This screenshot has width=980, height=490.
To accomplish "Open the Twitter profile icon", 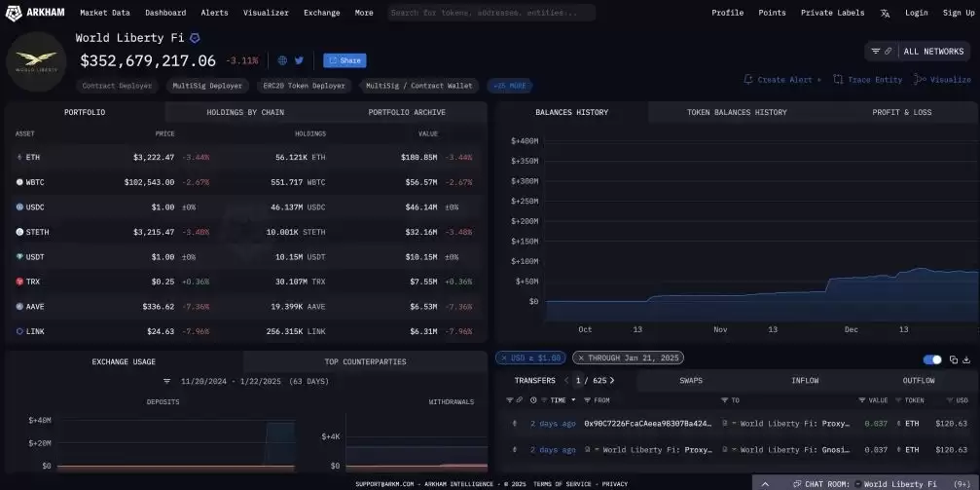I will (x=299, y=60).
